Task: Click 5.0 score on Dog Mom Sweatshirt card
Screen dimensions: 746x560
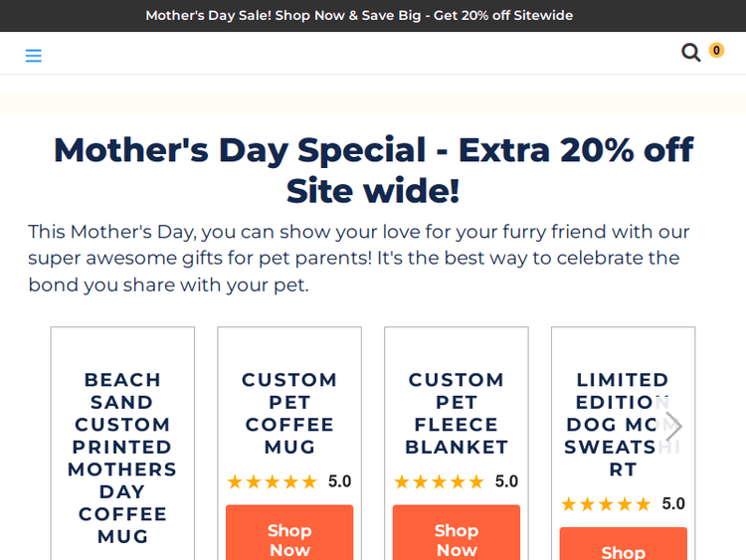Action: click(x=674, y=503)
